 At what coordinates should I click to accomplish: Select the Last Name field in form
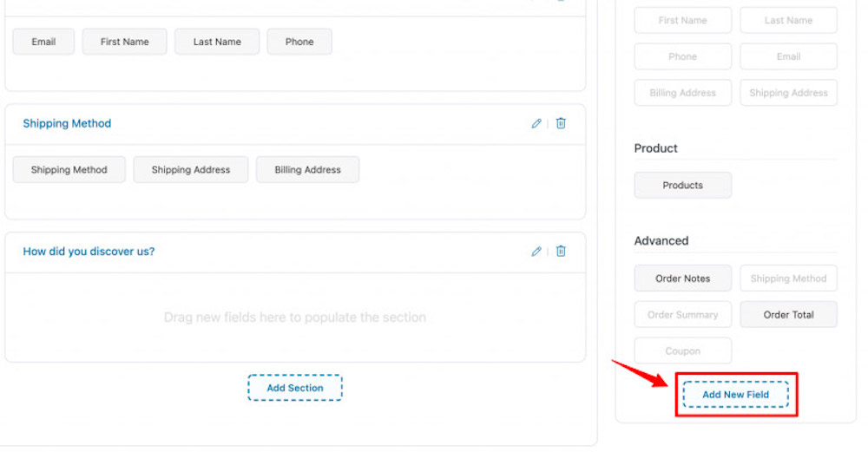pos(217,42)
